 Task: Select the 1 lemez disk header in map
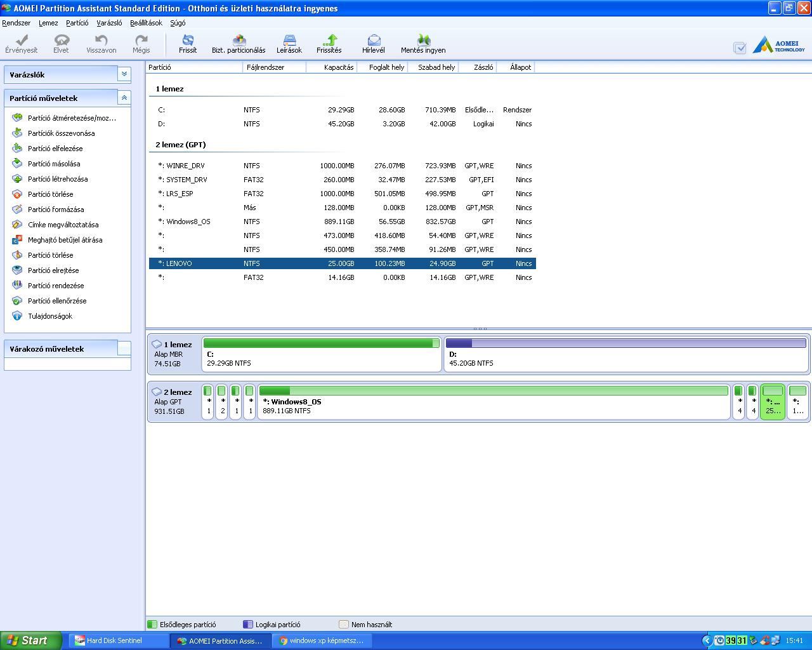point(174,354)
